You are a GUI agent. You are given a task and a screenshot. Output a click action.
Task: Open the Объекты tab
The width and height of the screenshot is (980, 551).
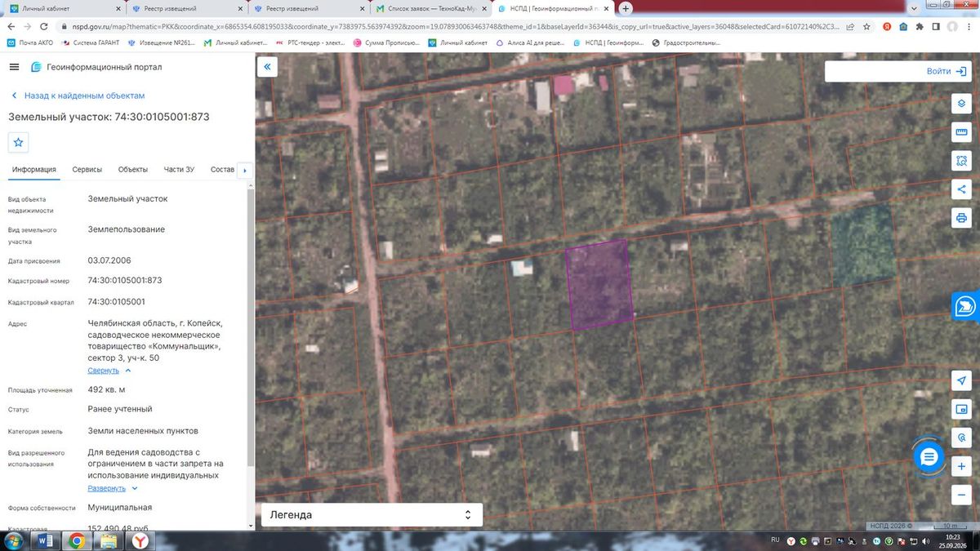133,170
